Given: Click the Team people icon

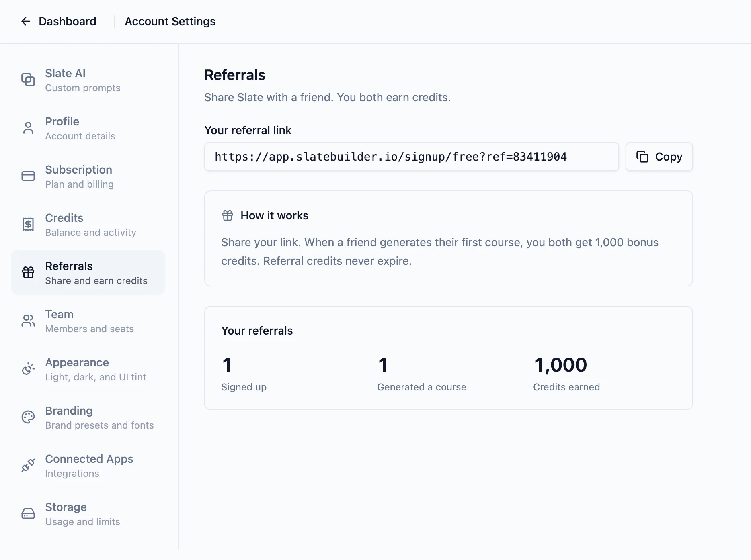Looking at the screenshot, I should (28, 321).
